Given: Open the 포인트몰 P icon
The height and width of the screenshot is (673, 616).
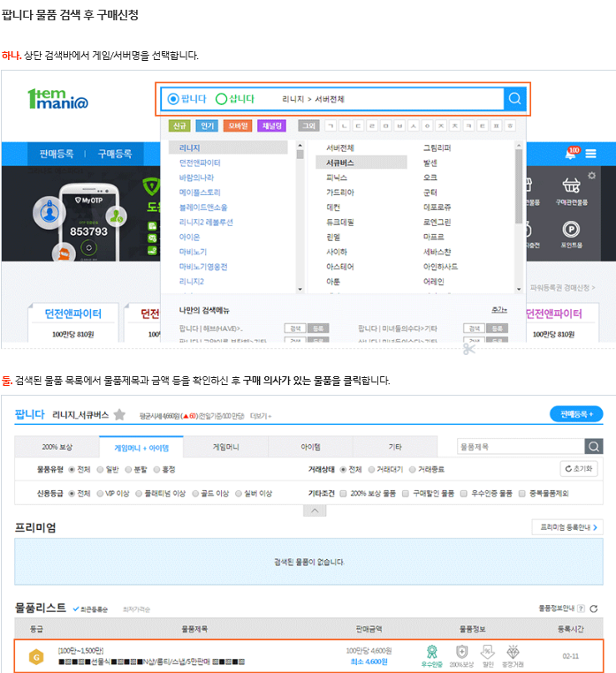Looking at the screenshot, I should coord(571,234).
